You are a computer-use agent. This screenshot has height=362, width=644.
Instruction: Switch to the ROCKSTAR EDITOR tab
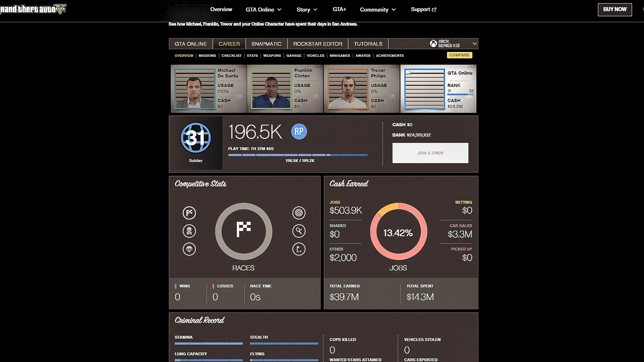pos(318,44)
